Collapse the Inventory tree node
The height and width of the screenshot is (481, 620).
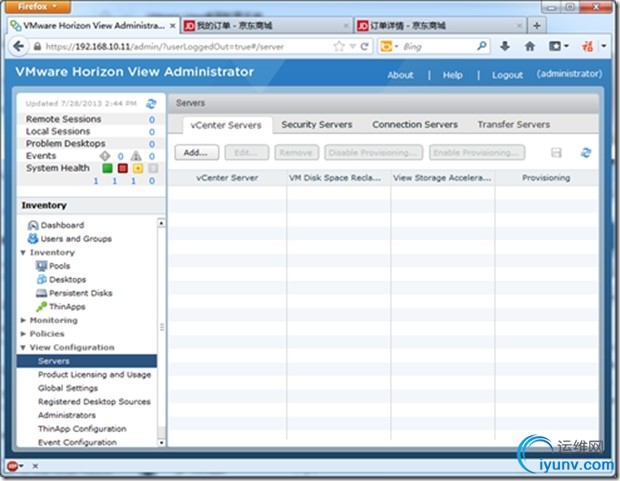(x=23, y=252)
